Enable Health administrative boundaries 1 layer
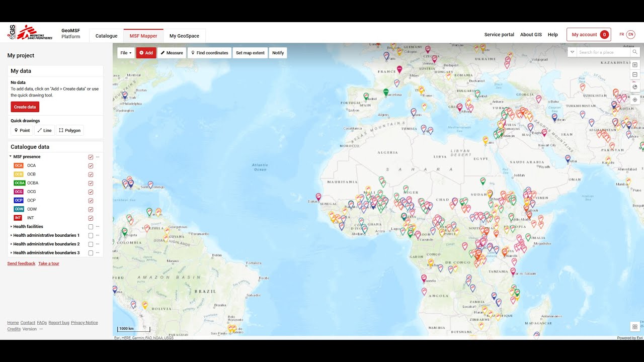The width and height of the screenshot is (644, 362). pos(91,235)
